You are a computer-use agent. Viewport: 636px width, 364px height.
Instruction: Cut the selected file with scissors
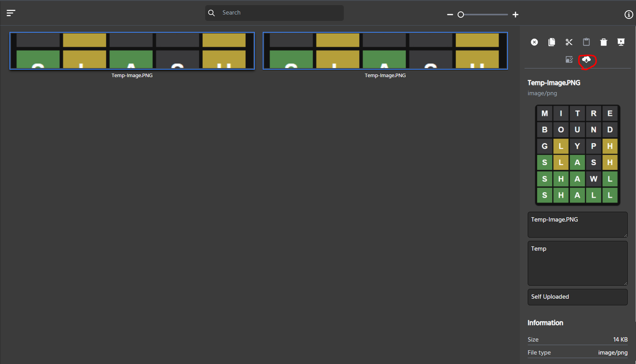(569, 42)
